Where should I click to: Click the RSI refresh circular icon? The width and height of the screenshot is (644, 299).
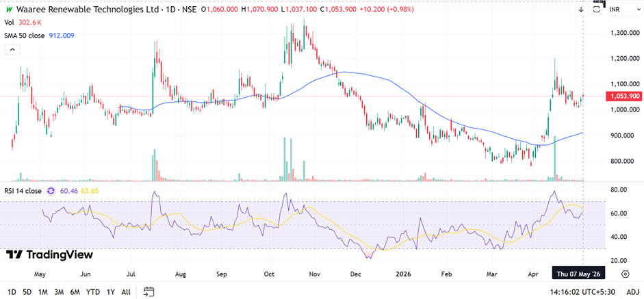click(51, 191)
